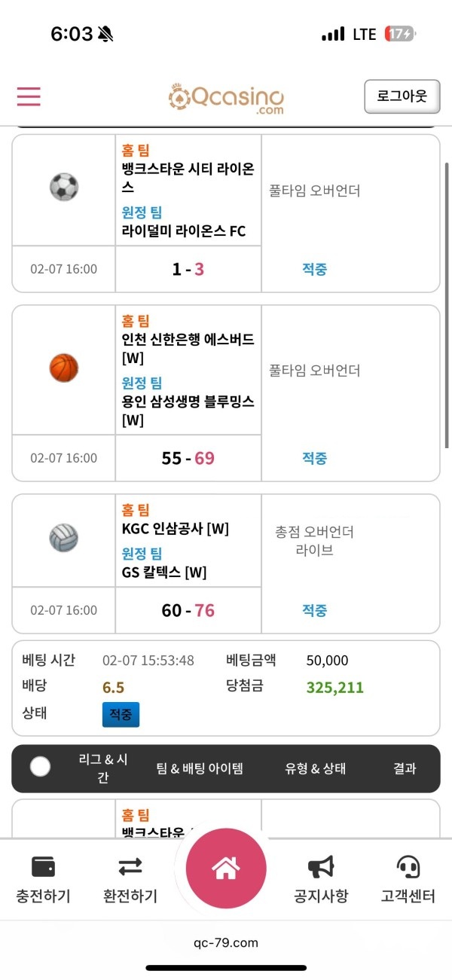Tap the 결과 column header
The height and width of the screenshot is (980, 452).
coord(405,768)
